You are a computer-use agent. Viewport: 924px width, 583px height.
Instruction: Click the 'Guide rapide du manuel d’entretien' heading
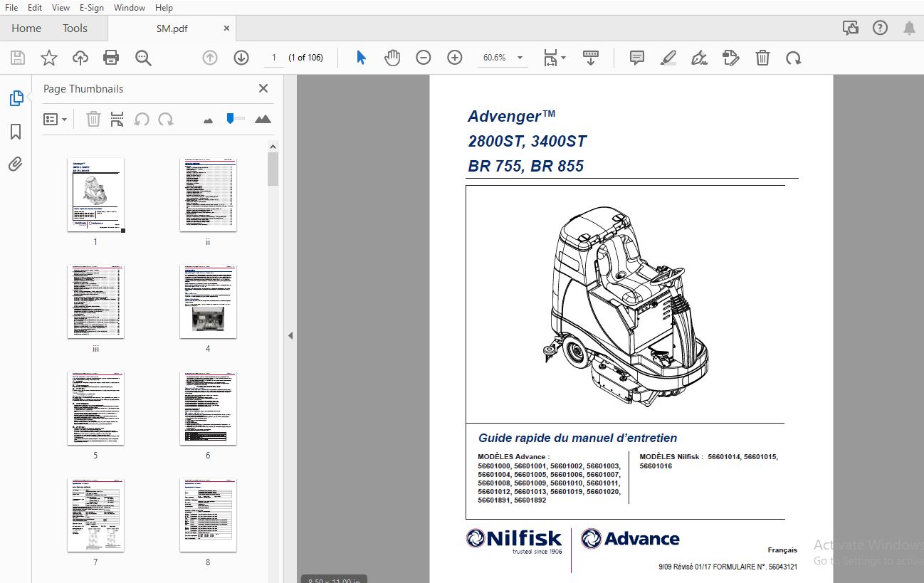(x=577, y=438)
